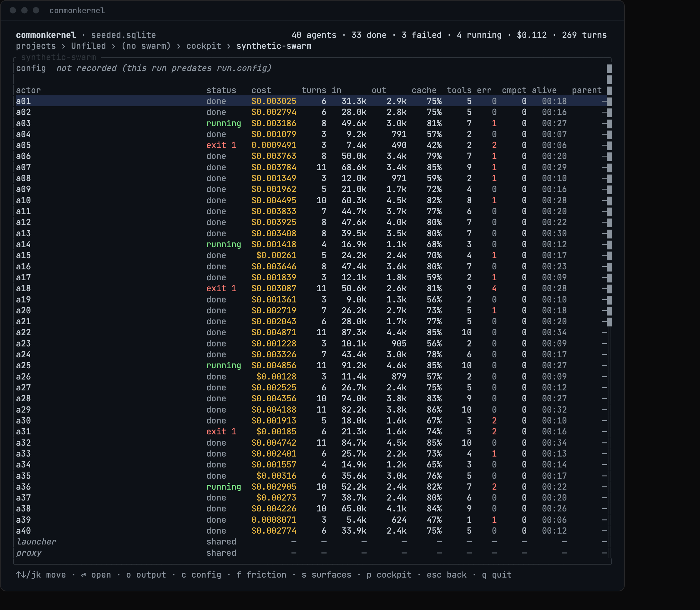Image resolution: width=700 pixels, height=610 pixels.
Task: Click cache 86% of a29
Action: coord(434,410)
